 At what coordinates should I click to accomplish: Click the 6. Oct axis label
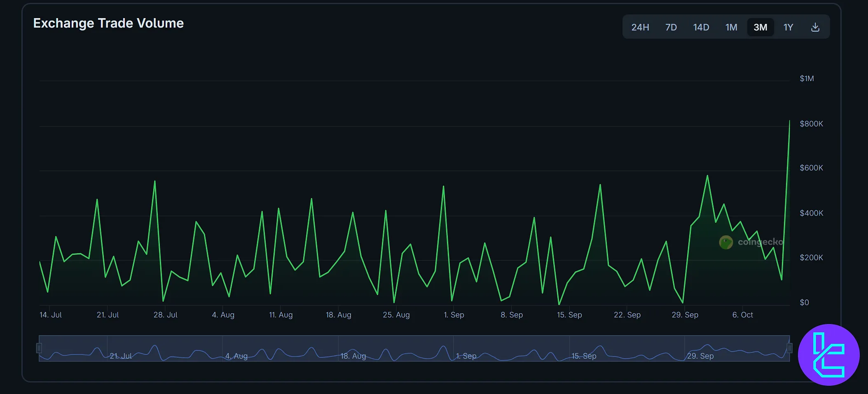[743, 315]
